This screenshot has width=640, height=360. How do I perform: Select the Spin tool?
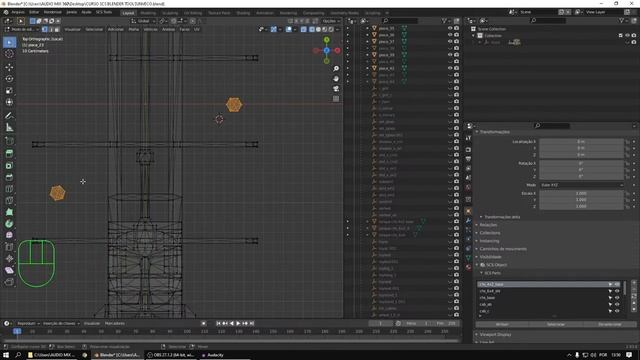(x=9, y=224)
